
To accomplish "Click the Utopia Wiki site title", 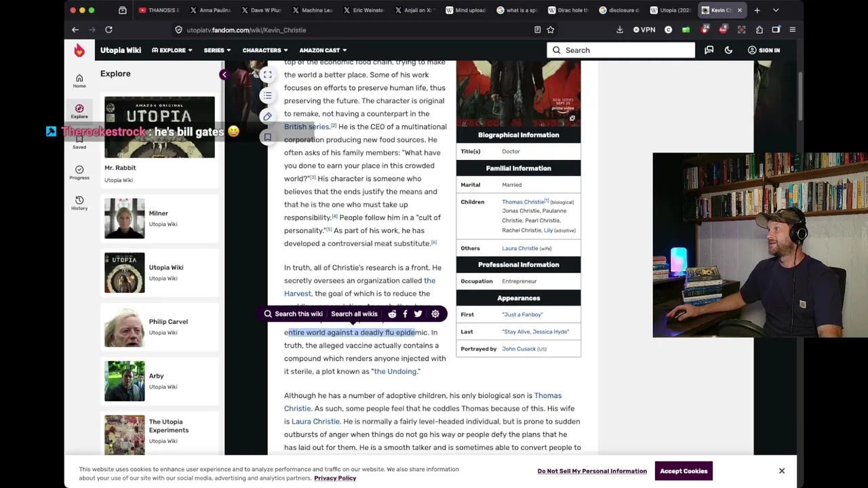I will click(121, 50).
